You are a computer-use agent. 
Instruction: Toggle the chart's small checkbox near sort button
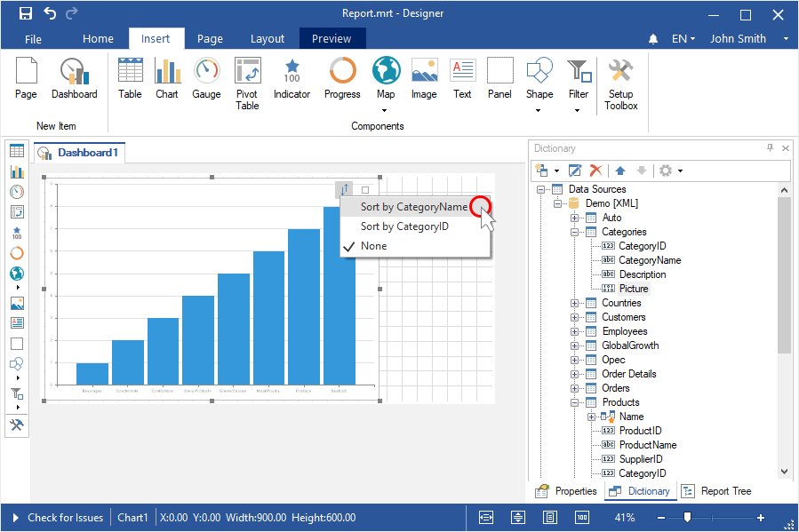364,190
